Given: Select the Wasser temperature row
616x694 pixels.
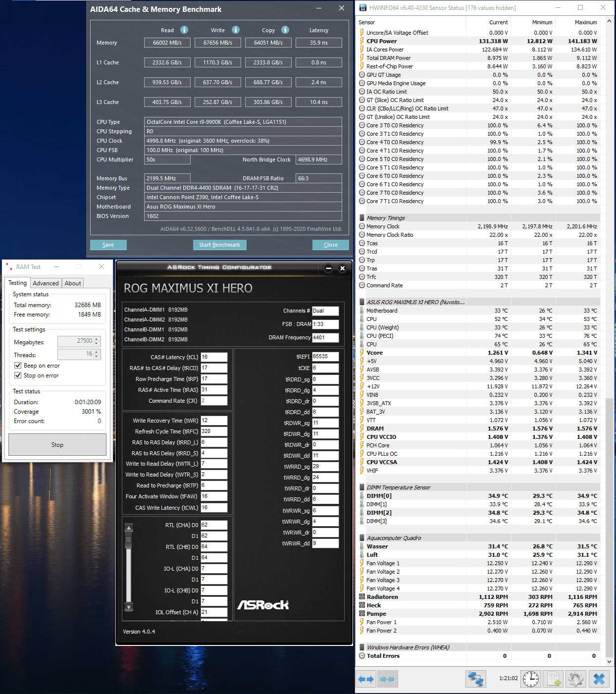Looking at the screenshot, I should tap(478, 546).
